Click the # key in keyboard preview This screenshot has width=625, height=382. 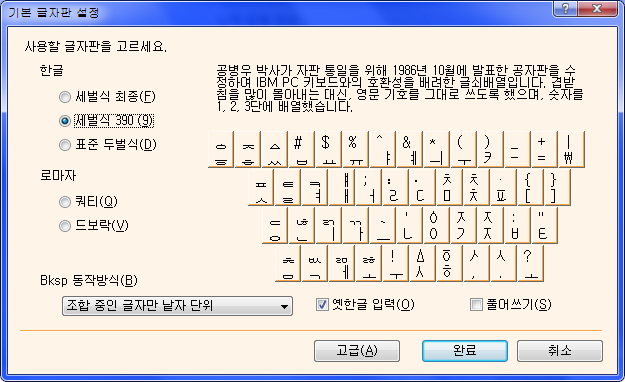[301, 150]
